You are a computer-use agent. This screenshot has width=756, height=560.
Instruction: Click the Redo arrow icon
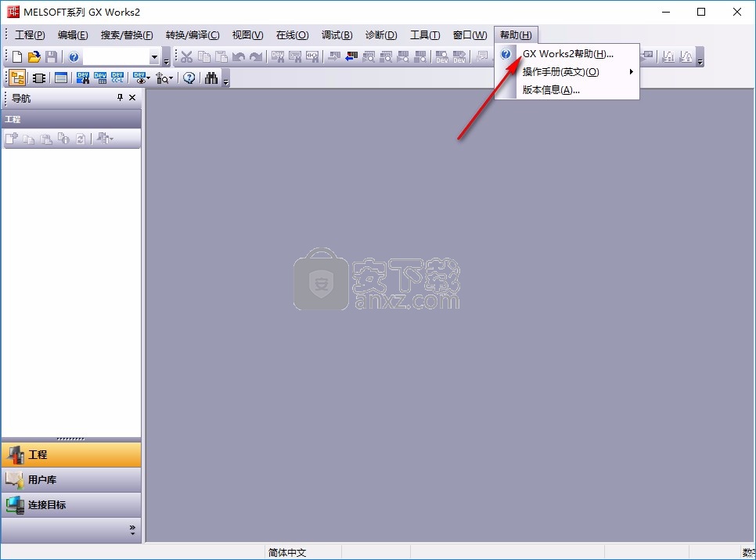256,57
